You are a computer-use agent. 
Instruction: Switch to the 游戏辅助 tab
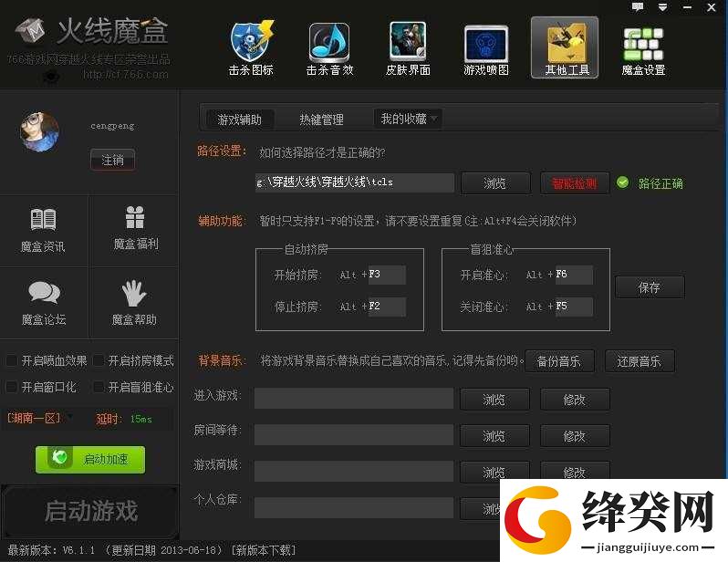[240, 120]
